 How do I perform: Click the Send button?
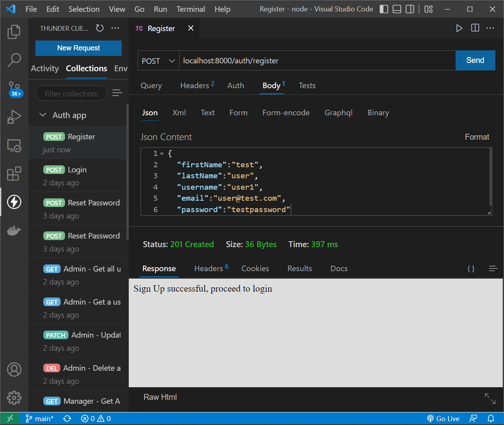tap(475, 60)
